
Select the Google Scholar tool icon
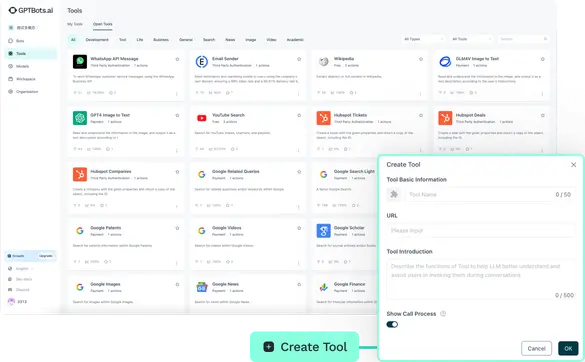(x=323, y=231)
